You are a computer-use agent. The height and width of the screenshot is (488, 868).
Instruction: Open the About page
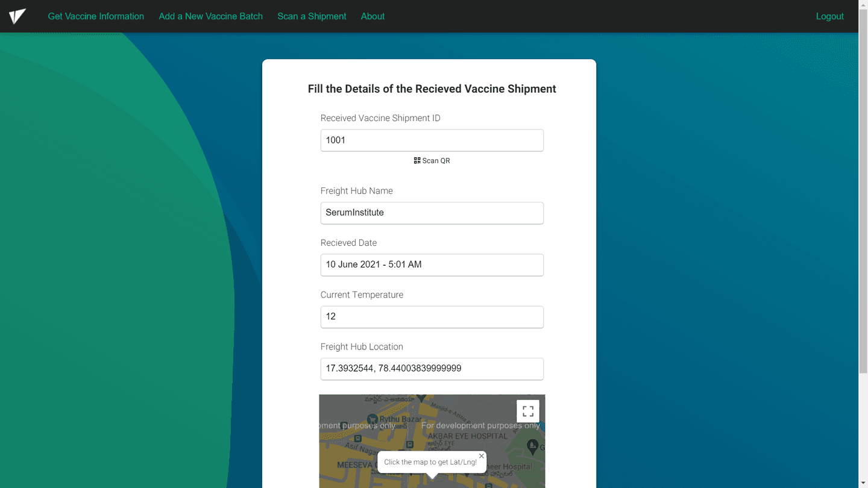(x=373, y=16)
